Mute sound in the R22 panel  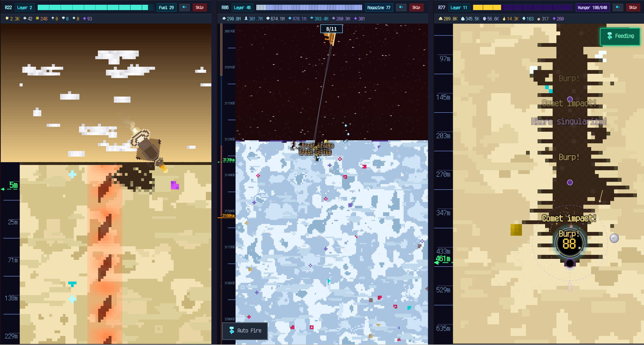coord(184,7)
